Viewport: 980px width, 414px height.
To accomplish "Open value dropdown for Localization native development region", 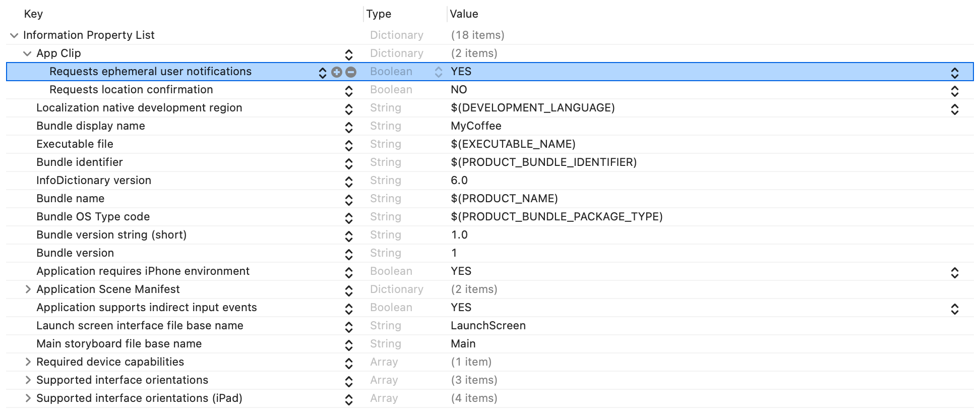I will (954, 109).
